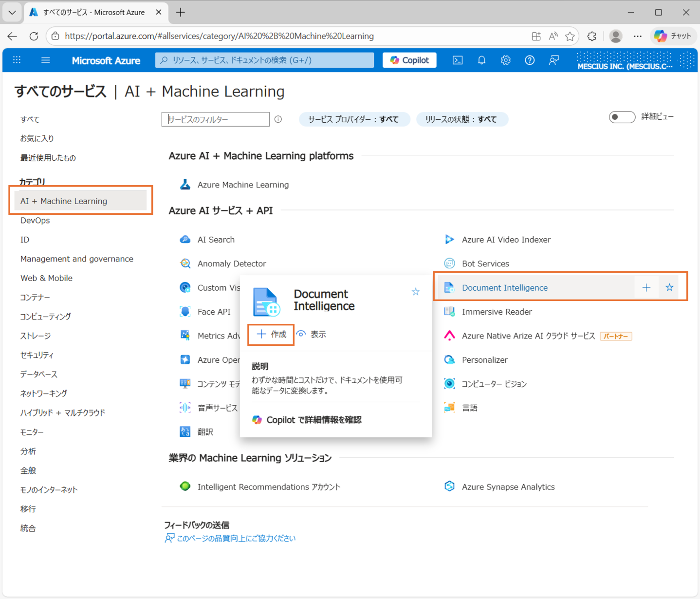
Task: Select the AI + Machine Learning category
Action: click(x=63, y=201)
